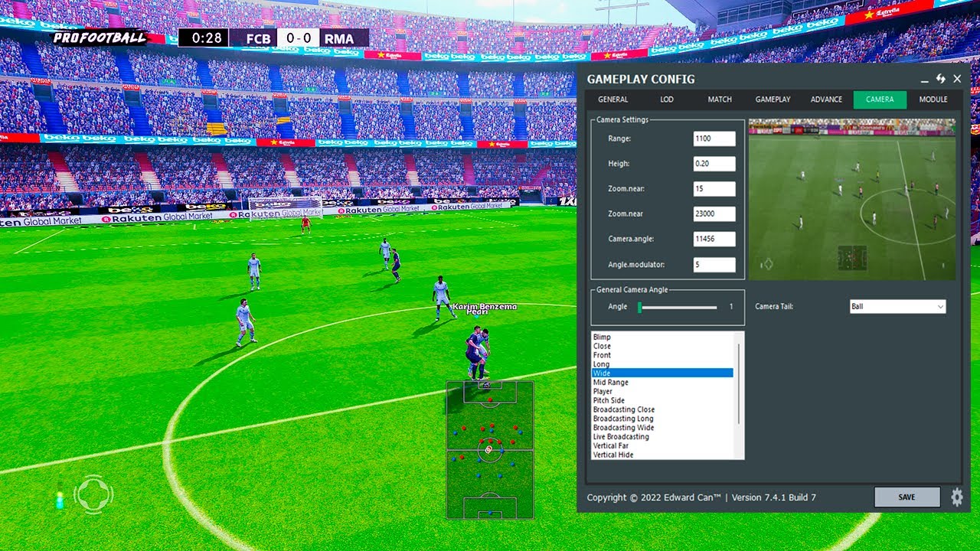Viewport: 980px width, 551px height.
Task: Close the Gameplay Config window
Action: [x=957, y=79]
